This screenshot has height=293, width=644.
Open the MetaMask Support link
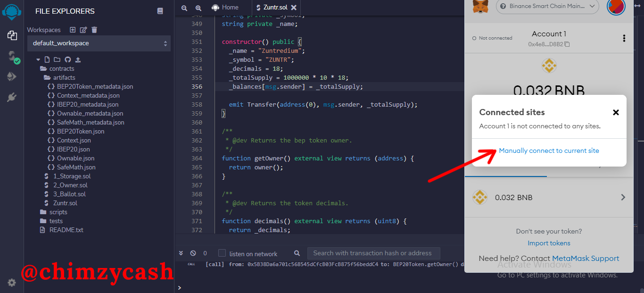(x=586, y=259)
